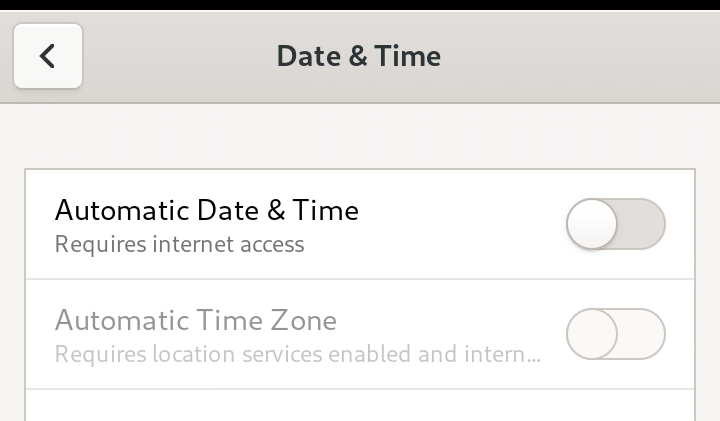
Task: Click the Date & Time header title
Action: 358,56
